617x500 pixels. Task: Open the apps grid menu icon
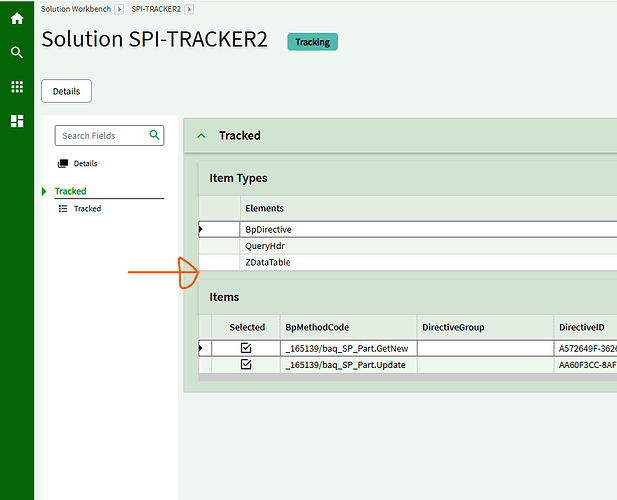[17, 87]
